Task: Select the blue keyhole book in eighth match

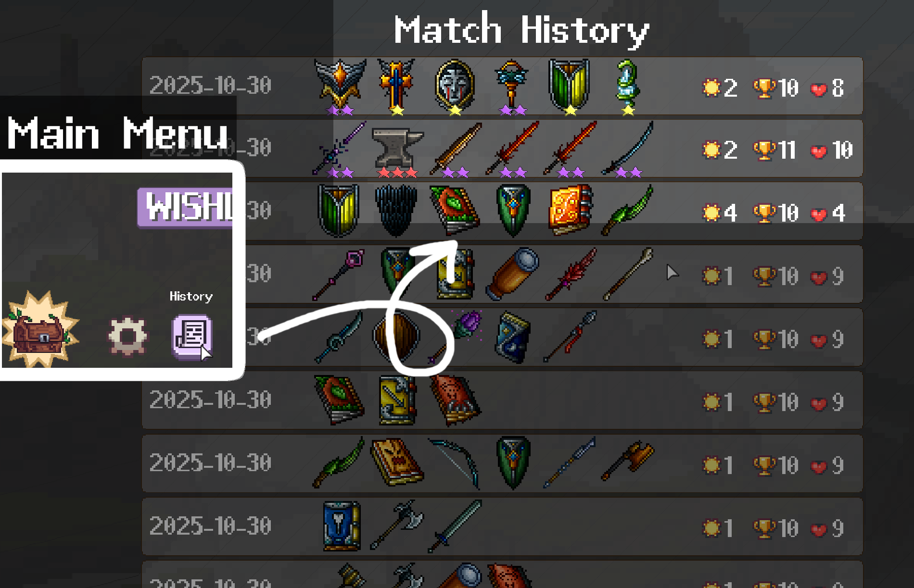Action: tap(342, 525)
